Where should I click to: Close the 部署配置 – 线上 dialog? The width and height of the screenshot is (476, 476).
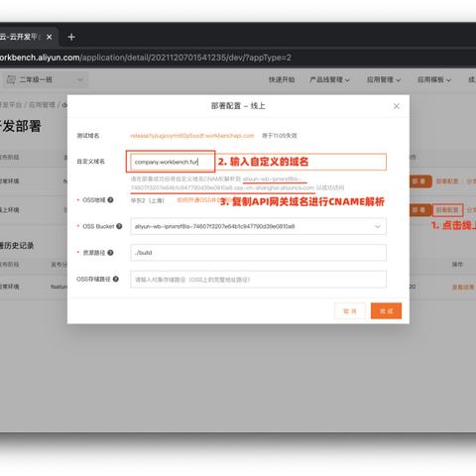click(x=397, y=106)
